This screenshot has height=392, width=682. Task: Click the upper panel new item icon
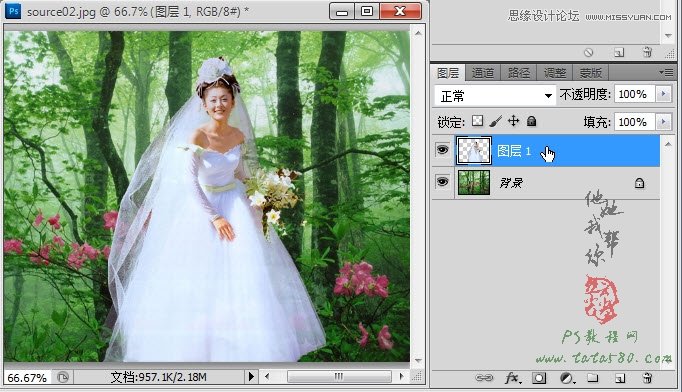(619, 53)
